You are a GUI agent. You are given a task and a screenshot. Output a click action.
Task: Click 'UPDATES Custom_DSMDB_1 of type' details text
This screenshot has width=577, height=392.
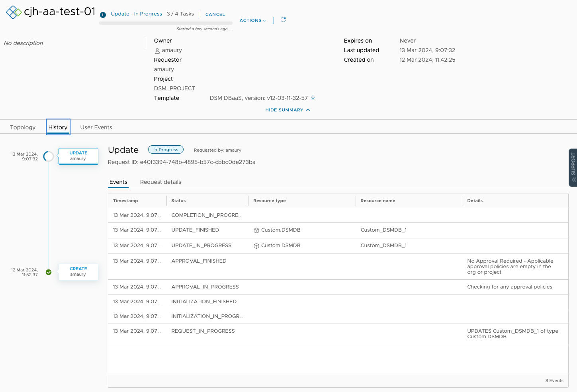pos(512,334)
